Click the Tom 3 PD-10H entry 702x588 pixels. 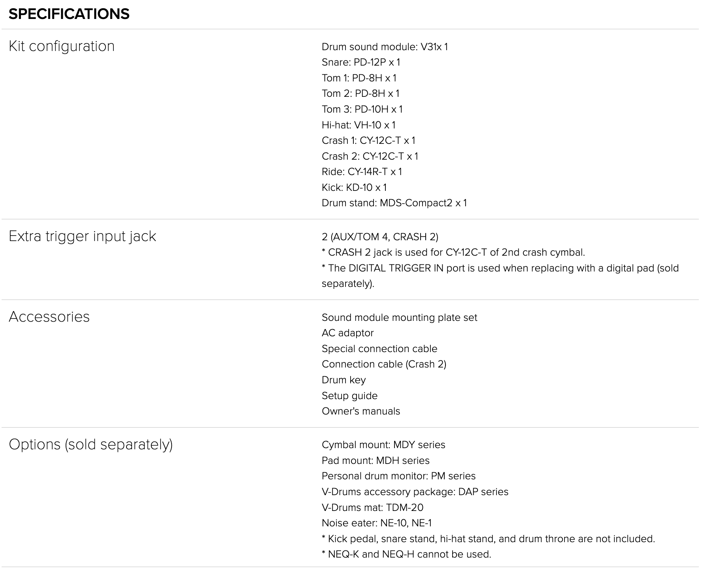[362, 109]
